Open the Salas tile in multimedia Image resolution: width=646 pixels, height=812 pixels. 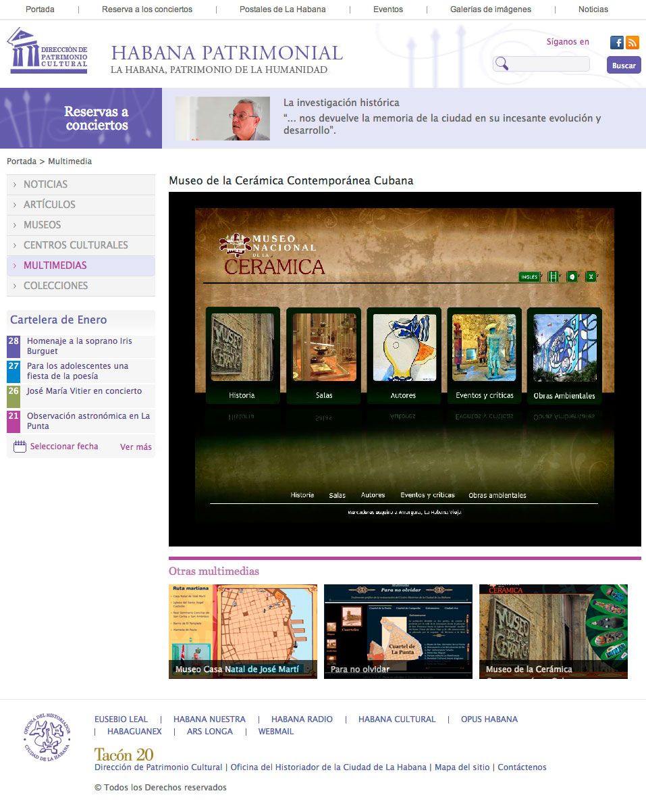324,355
